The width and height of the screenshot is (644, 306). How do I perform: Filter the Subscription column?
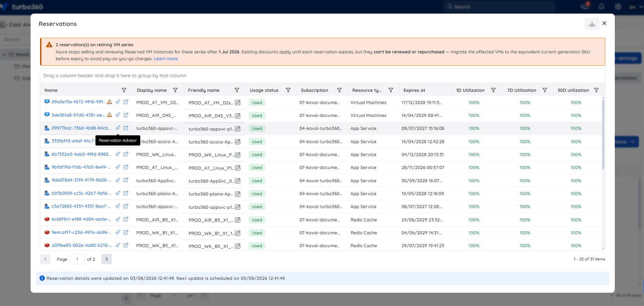tap(339, 90)
